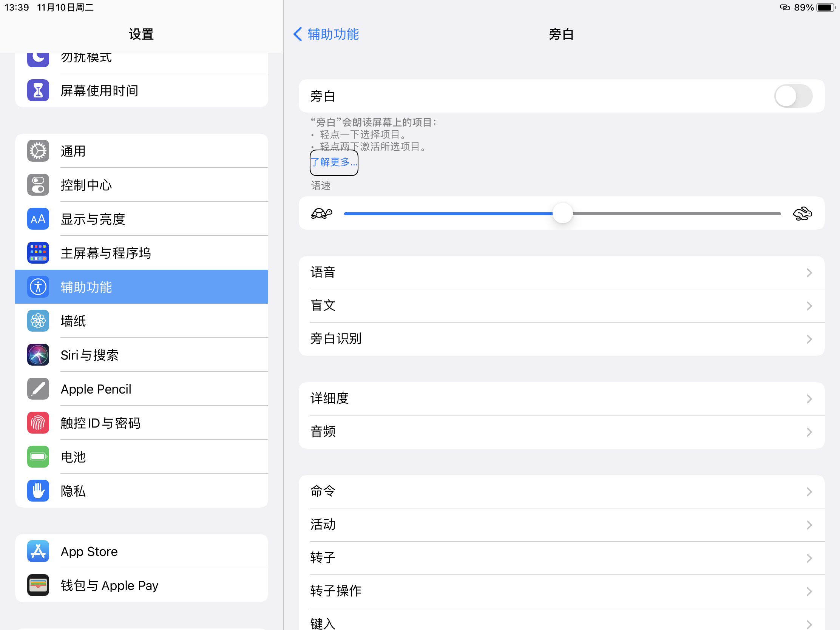Tap the Apple Pencil icon
The height and width of the screenshot is (630, 840).
[38, 389]
